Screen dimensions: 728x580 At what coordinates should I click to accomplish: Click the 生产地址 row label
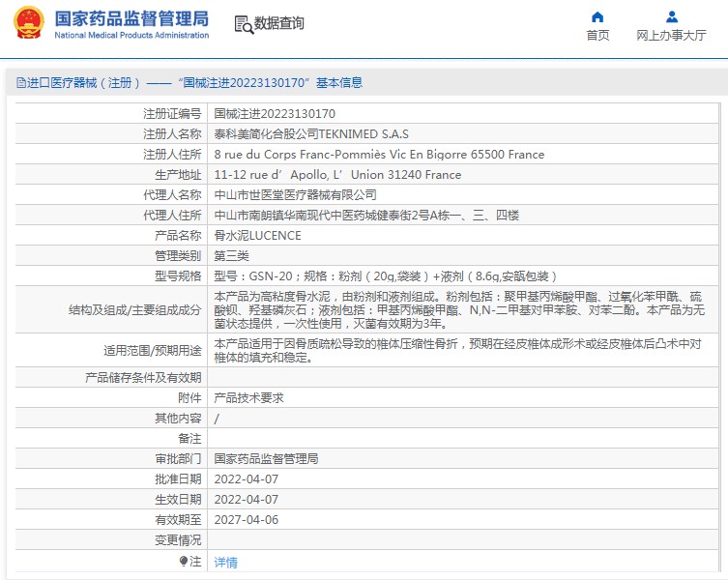point(178,175)
